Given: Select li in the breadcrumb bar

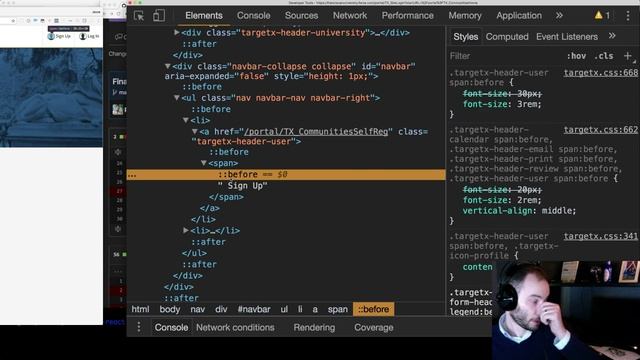Looking at the screenshot, I should tap(300, 309).
